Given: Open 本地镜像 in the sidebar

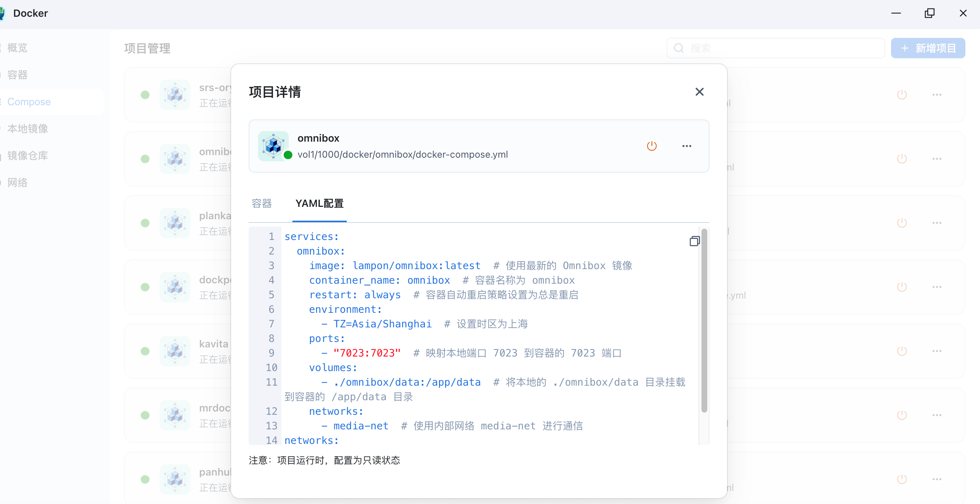Looking at the screenshot, I should click(28, 129).
